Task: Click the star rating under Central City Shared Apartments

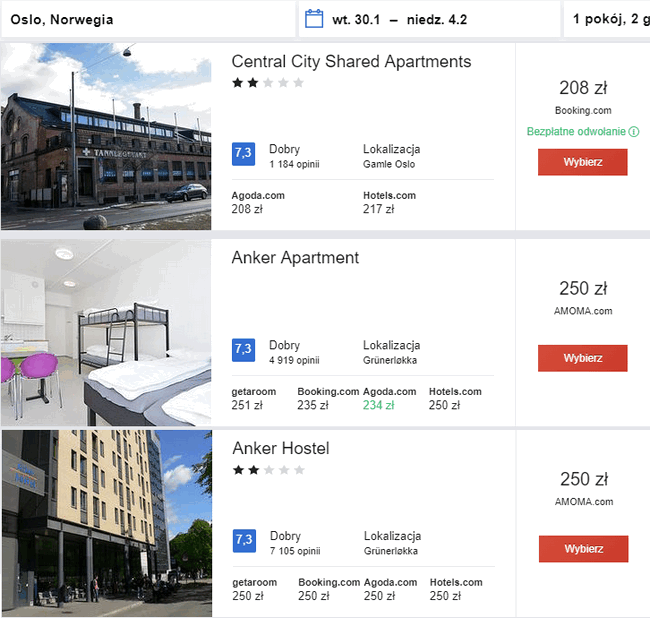Action: [x=268, y=83]
